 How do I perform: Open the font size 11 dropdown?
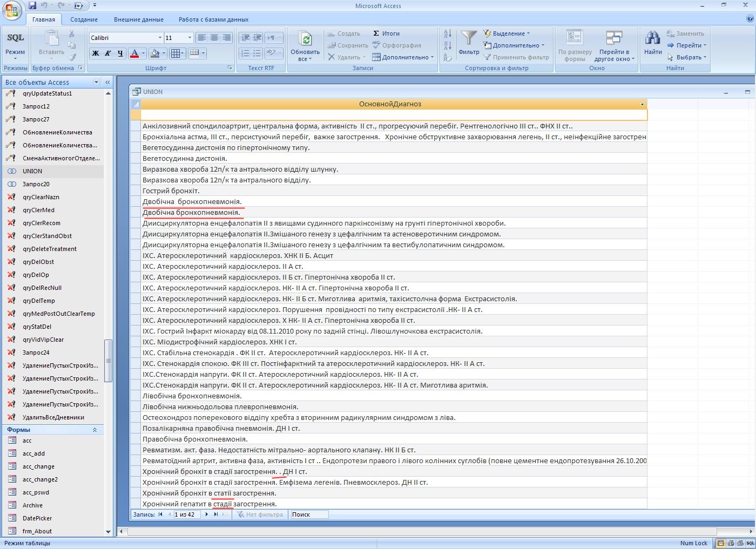tap(190, 38)
